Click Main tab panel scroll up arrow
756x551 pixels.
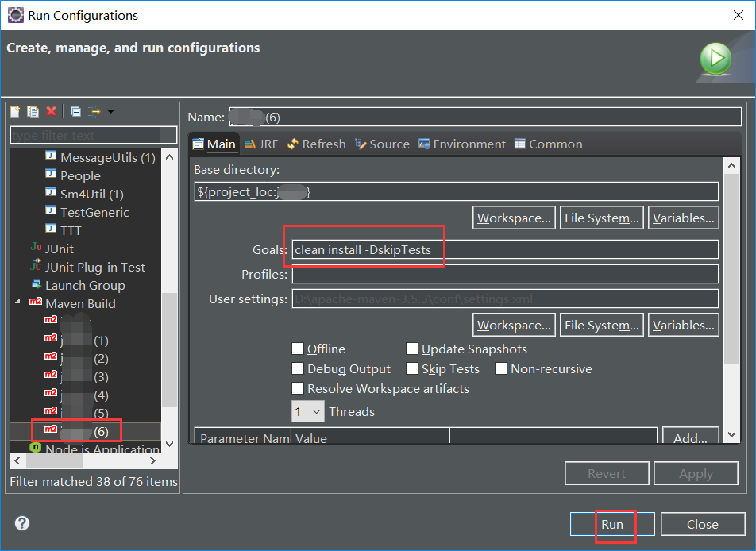[x=731, y=166]
